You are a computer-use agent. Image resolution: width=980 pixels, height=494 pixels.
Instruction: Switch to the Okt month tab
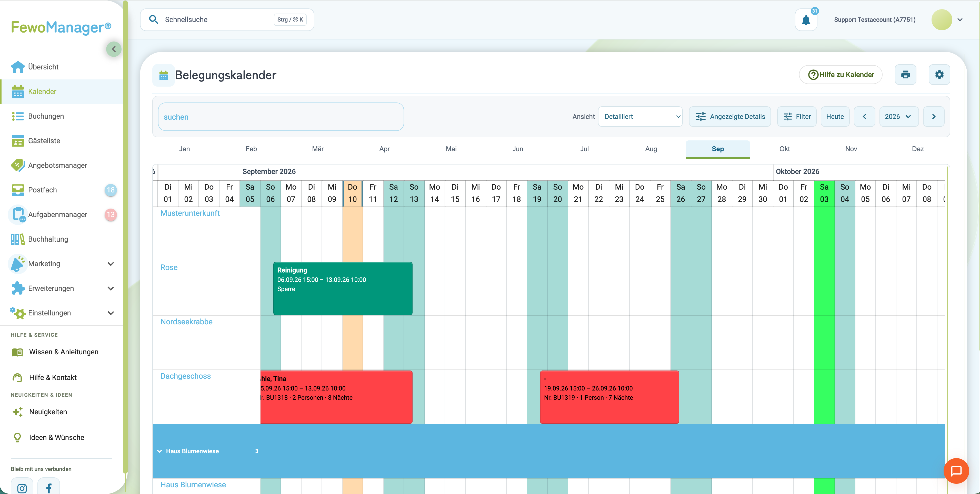(784, 149)
